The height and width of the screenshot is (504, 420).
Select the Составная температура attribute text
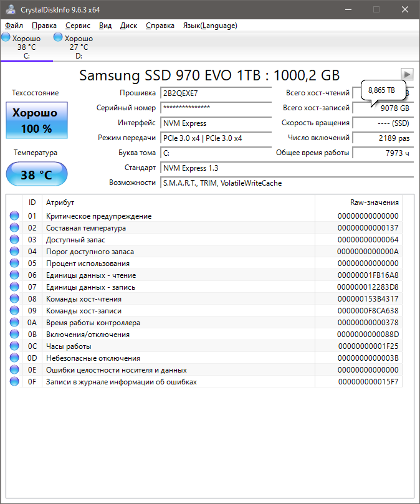[86, 228]
